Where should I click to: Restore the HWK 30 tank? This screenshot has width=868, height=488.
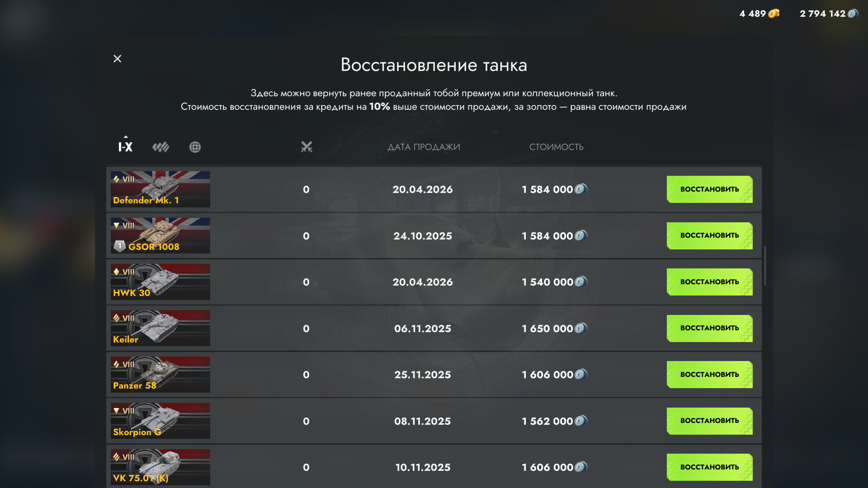click(709, 282)
